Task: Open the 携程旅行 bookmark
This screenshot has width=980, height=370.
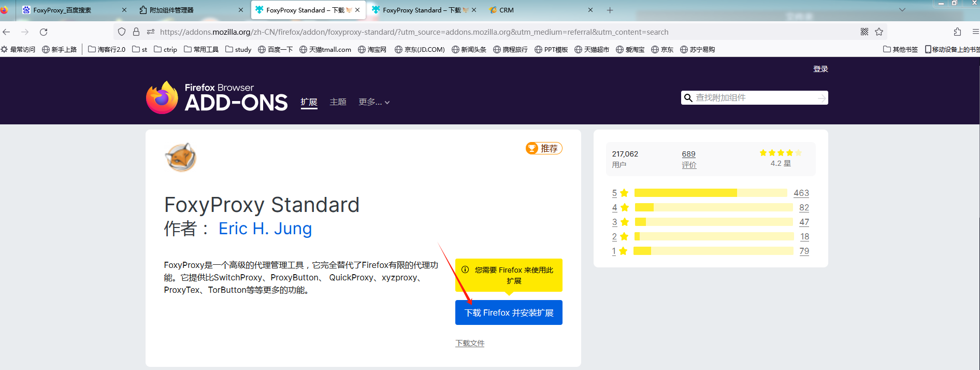Action: pos(510,50)
